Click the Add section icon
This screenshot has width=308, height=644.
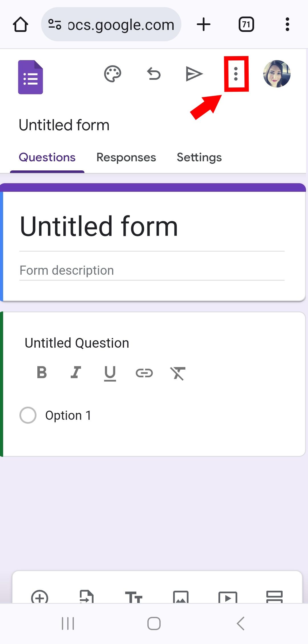[274, 598]
